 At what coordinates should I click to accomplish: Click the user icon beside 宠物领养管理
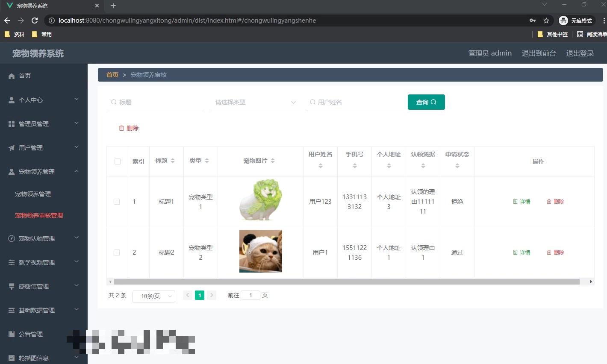pyautogui.click(x=12, y=172)
